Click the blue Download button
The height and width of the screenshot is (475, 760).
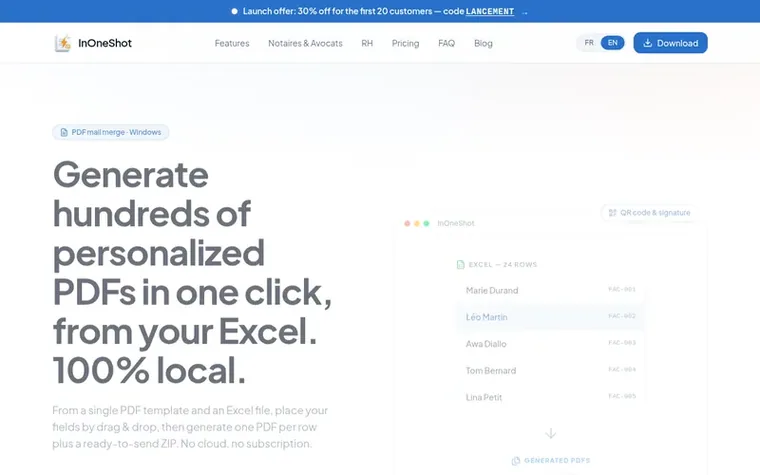pyautogui.click(x=670, y=43)
